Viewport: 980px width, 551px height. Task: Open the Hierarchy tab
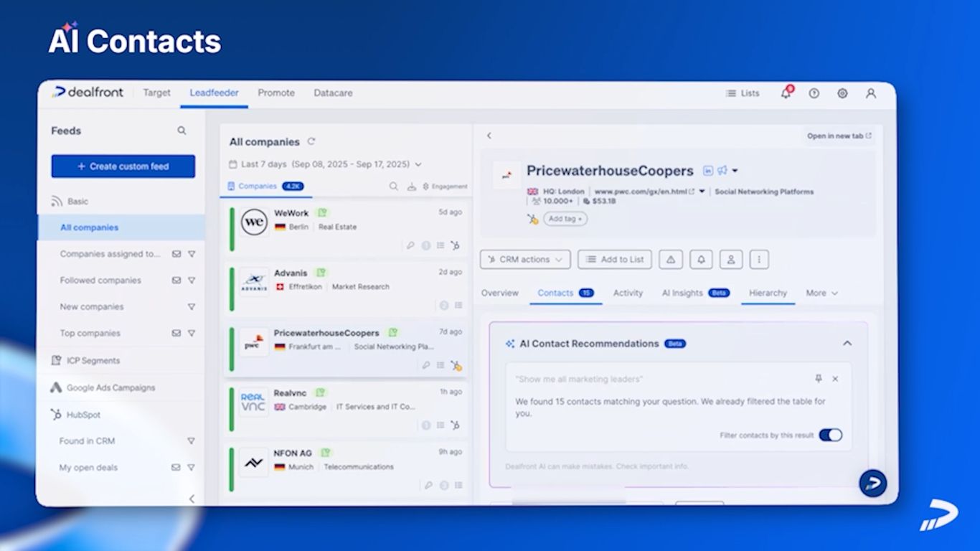pos(768,293)
